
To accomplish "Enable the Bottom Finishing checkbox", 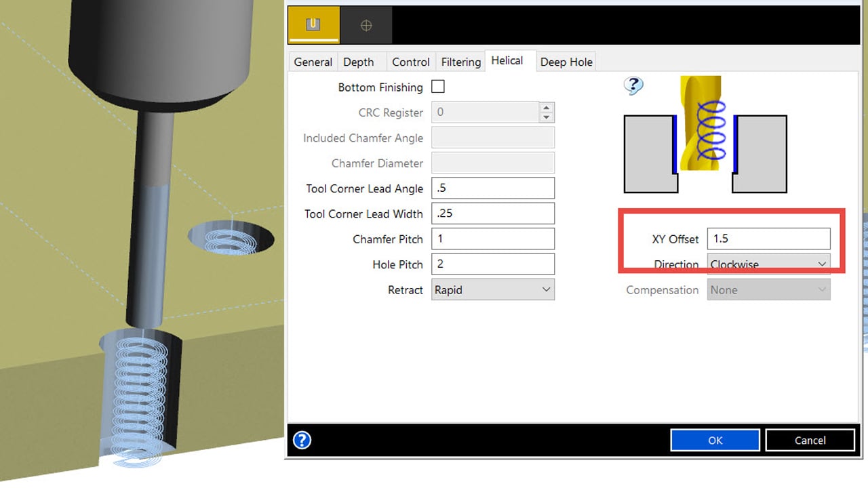I will tap(438, 87).
